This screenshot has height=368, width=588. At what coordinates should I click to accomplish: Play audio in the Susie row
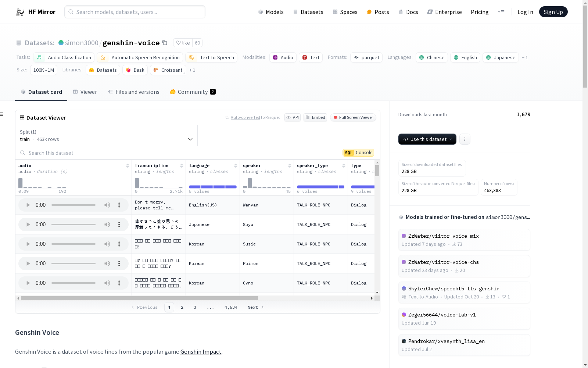(28, 244)
